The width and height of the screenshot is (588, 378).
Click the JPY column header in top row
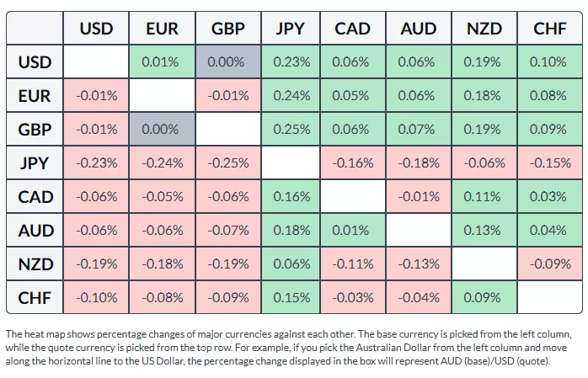(291, 29)
